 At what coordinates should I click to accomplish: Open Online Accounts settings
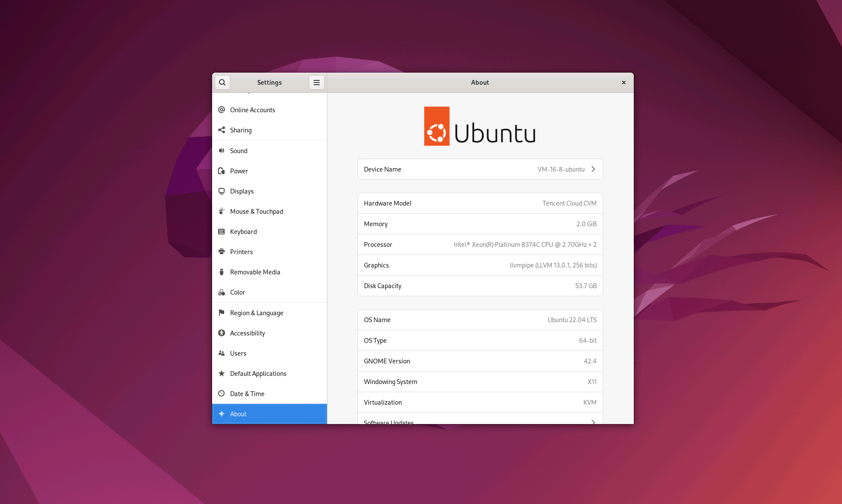pyautogui.click(x=253, y=110)
